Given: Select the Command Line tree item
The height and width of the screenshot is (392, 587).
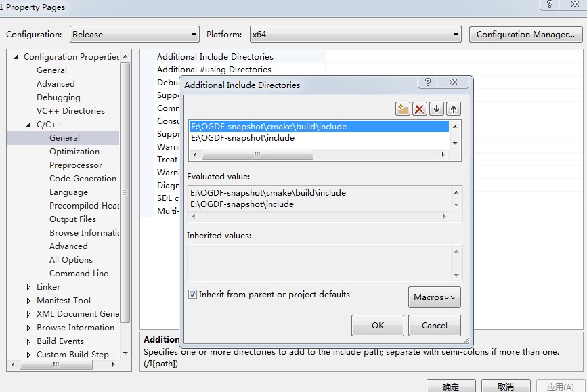Looking at the screenshot, I should (79, 274).
